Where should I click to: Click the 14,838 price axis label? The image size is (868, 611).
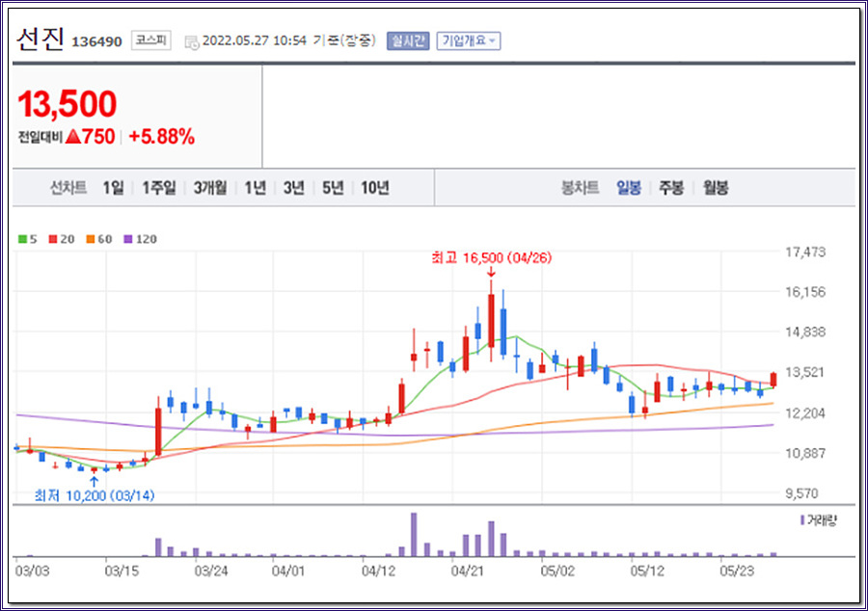pyautogui.click(x=805, y=332)
